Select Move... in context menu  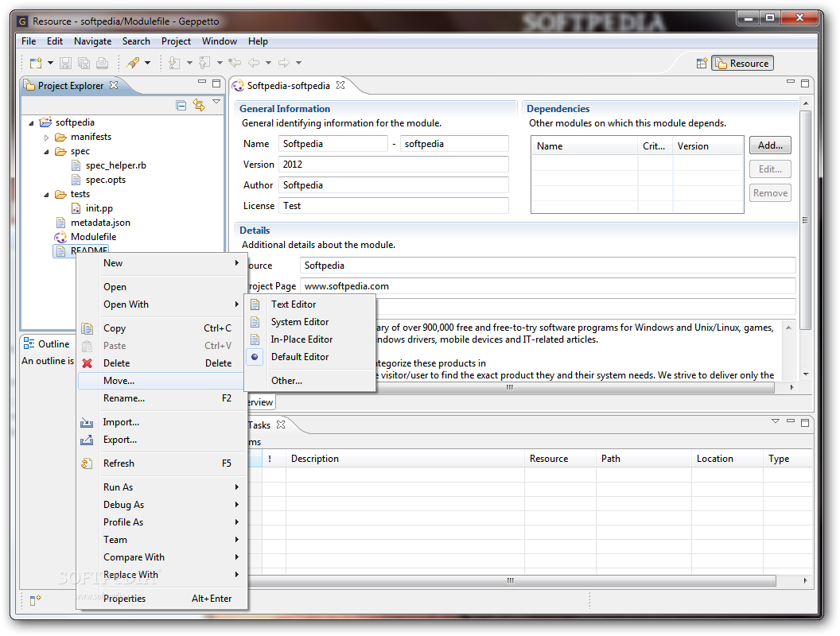pos(161,381)
